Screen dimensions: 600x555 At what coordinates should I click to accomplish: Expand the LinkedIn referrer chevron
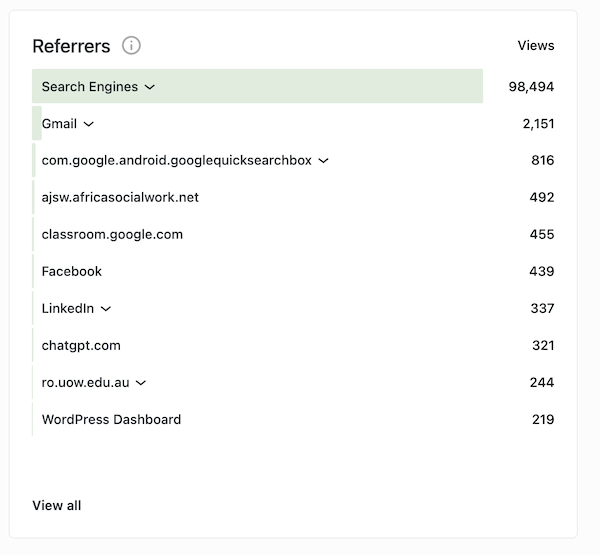coord(106,309)
